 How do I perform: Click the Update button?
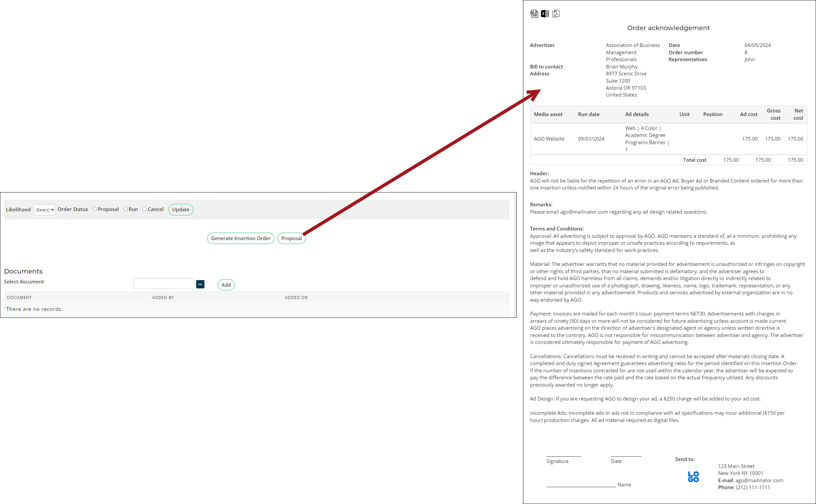point(181,210)
